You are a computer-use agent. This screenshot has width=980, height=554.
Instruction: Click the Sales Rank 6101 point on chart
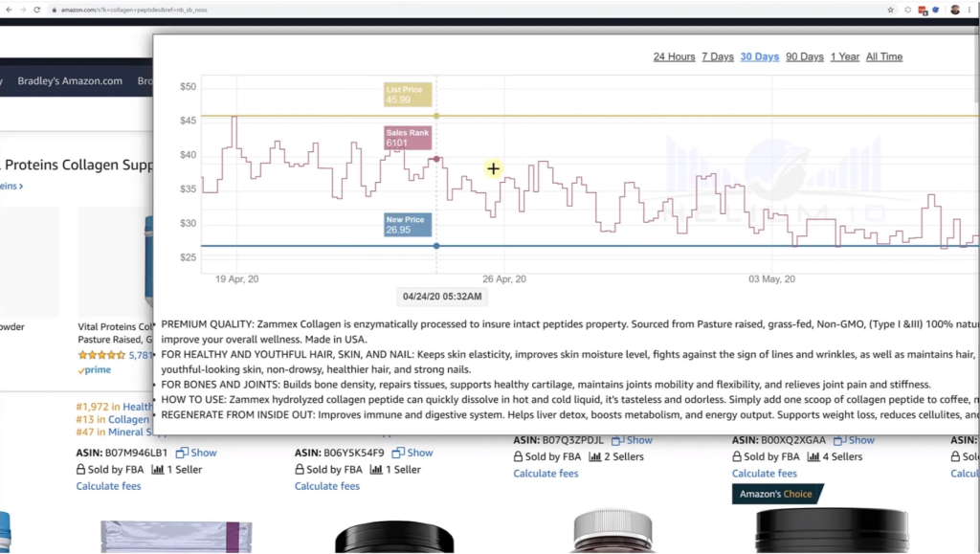tap(437, 159)
